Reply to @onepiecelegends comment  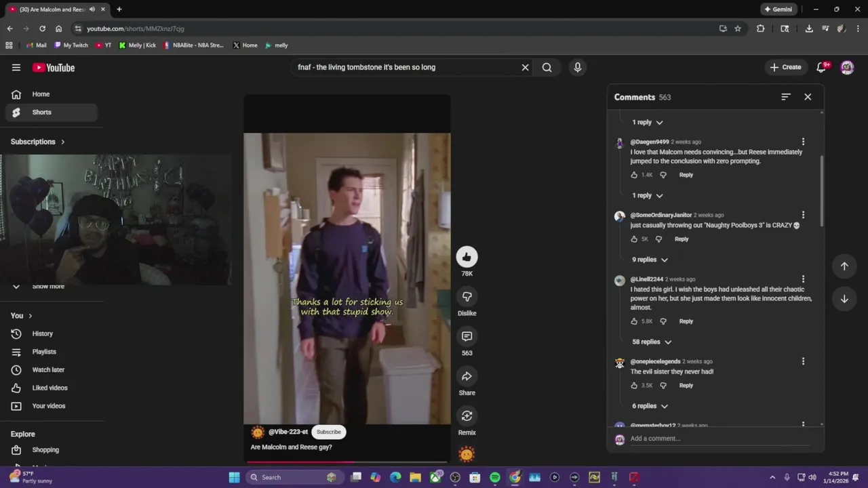686,386
